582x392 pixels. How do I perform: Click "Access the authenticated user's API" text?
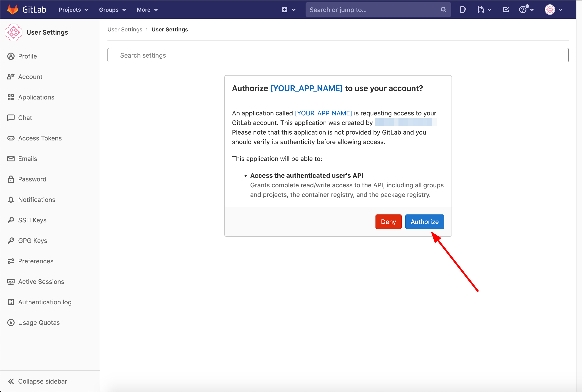coord(307,176)
